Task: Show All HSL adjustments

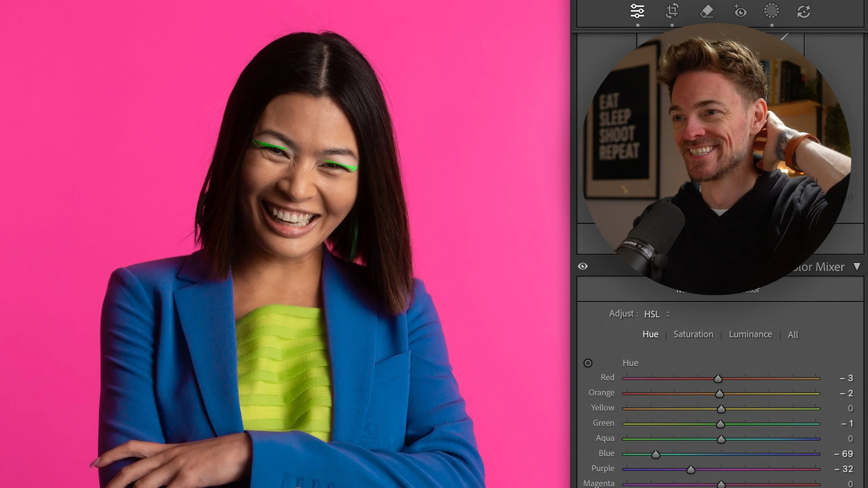Action: (x=793, y=335)
